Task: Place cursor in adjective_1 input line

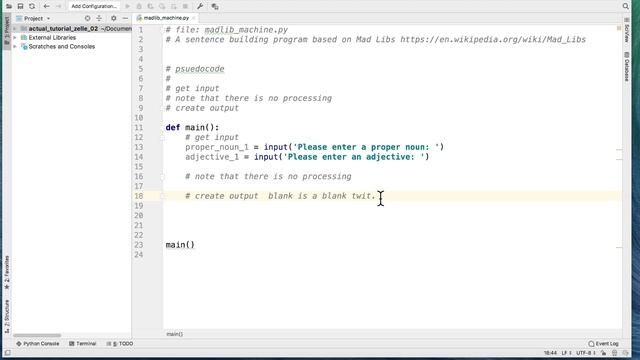Action: point(307,157)
